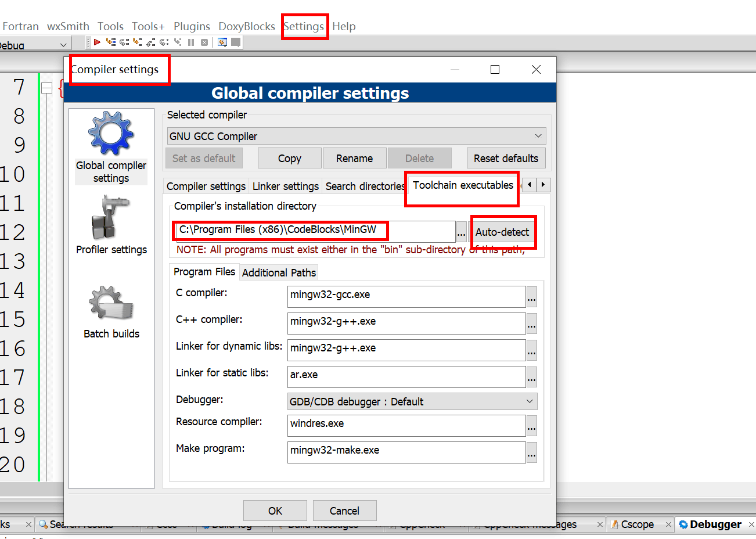The width and height of the screenshot is (756, 539).
Task: Start the debugger with the red Debug/Continue arrow
Action: click(x=98, y=42)
